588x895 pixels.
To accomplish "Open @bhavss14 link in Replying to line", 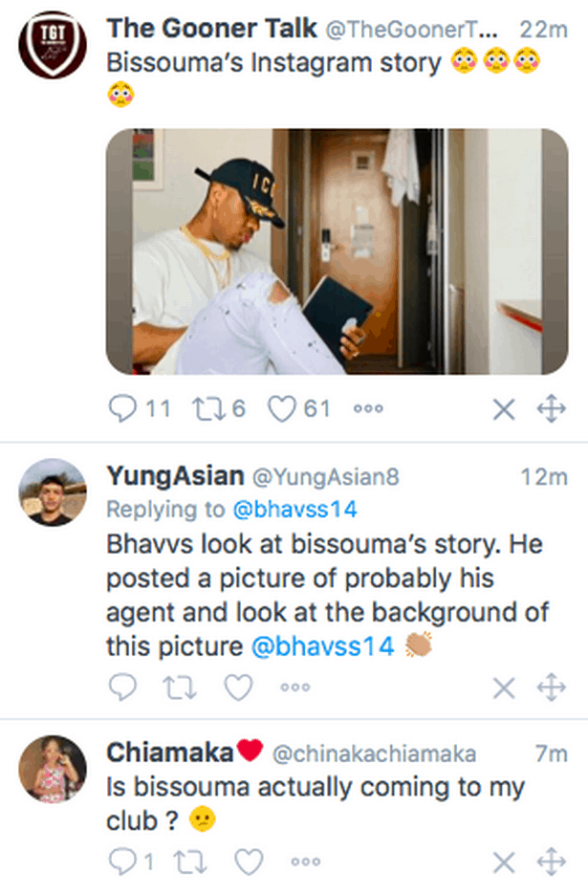I will (x=294, y=509).
